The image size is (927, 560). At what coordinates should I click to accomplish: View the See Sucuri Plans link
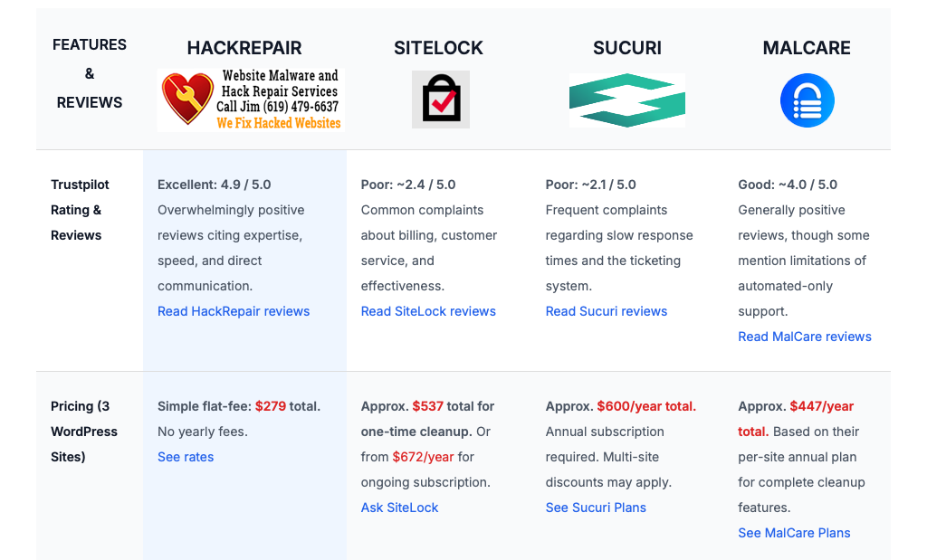pyautogui.click(x=596, y=508)
